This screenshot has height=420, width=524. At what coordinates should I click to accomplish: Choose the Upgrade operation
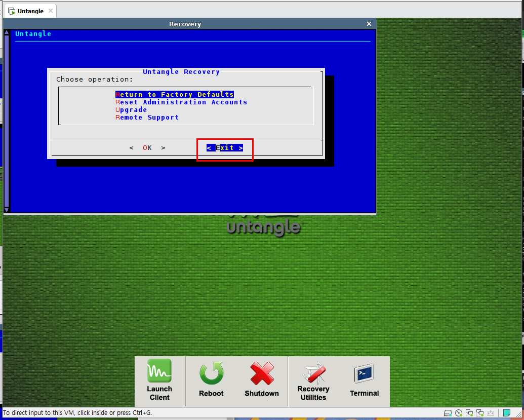click(x=131, y=109)
